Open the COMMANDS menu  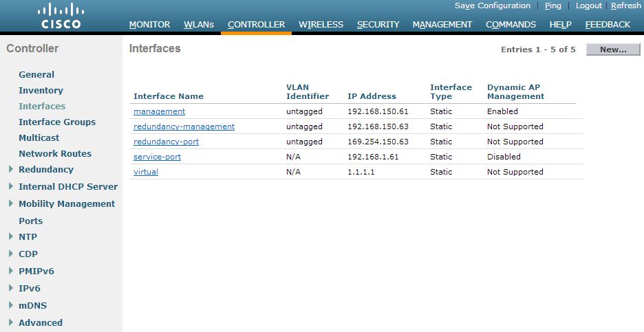point(511,25)
